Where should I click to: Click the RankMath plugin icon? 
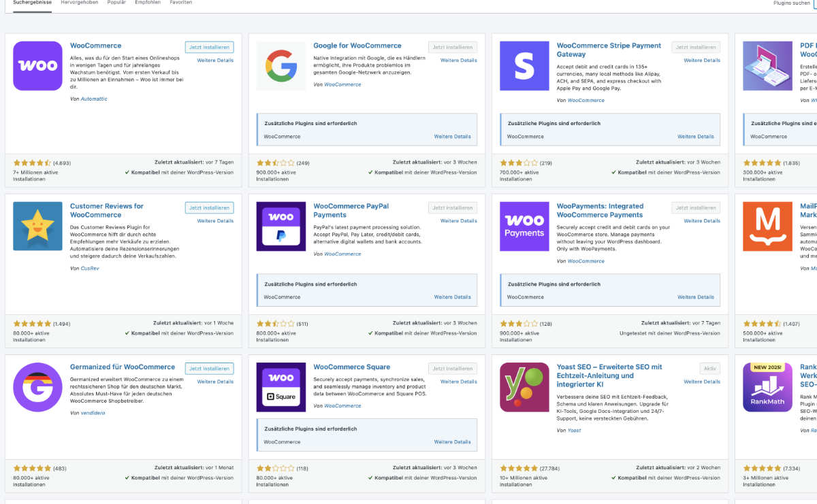point(767,387)
